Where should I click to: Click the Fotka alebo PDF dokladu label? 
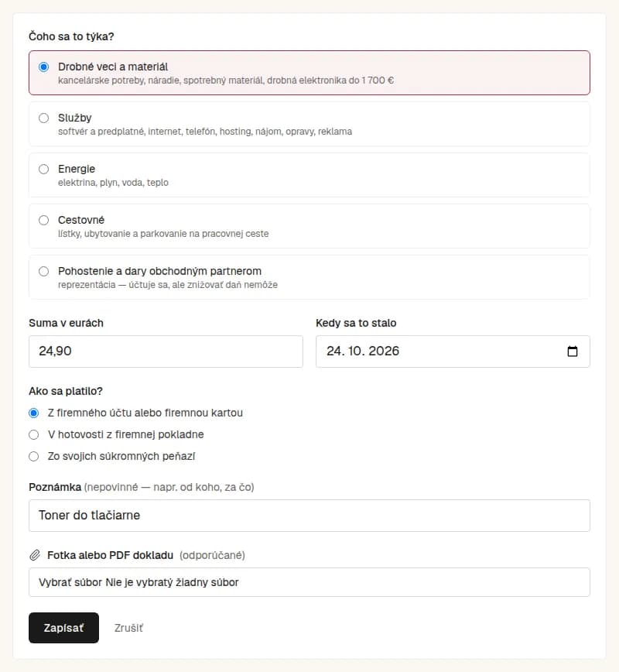coord(110,555)
